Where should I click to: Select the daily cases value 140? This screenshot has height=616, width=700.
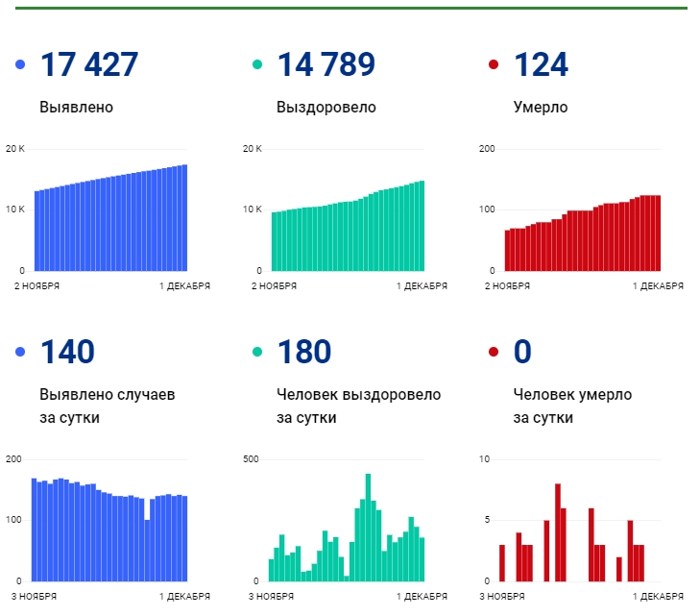[x=67, y=352]
